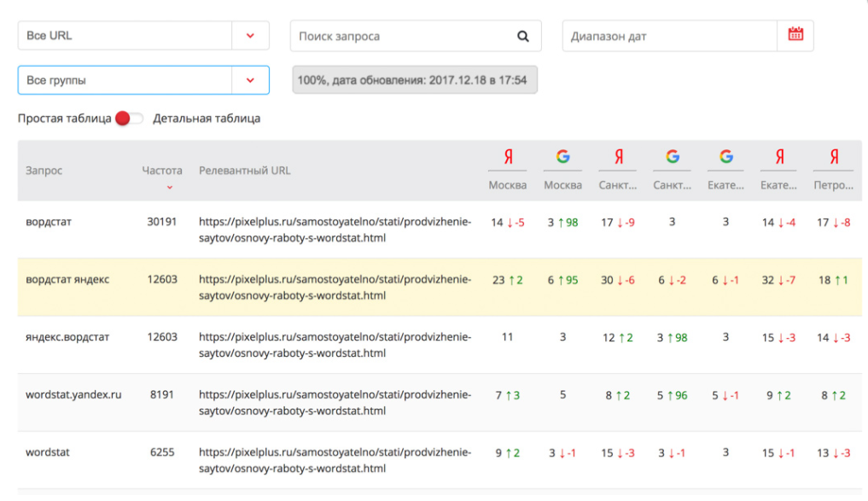The image size is (868, 501).
Task: Click the 100% update status badge
Action: pos(415,80)
